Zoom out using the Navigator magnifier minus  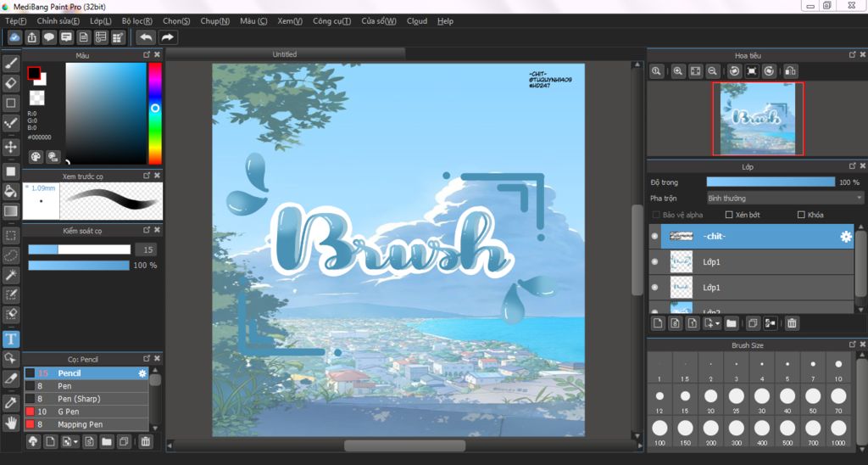[x=713, y=71]
